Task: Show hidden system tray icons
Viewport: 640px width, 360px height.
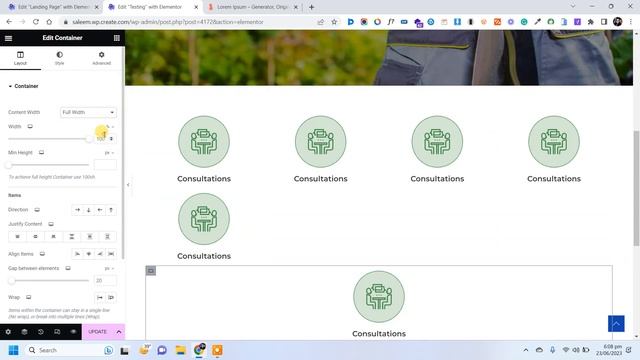Action: pos(526,350)
